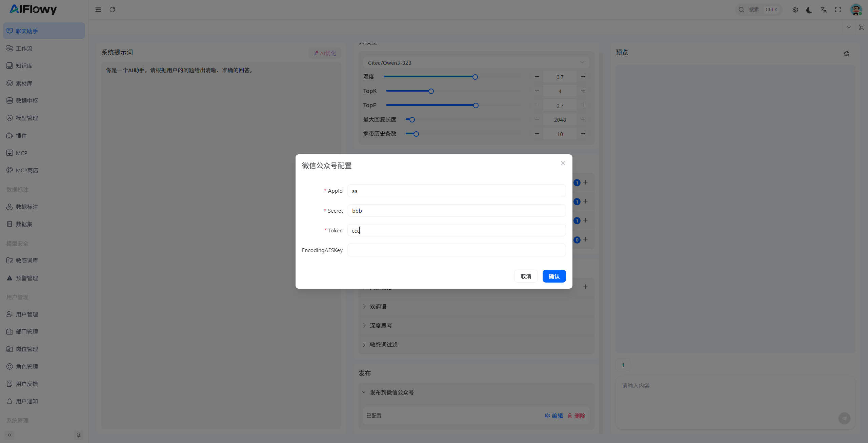Toggle dark mode with the moon icon
Screen dimensions: 868x443
point(809,9)
